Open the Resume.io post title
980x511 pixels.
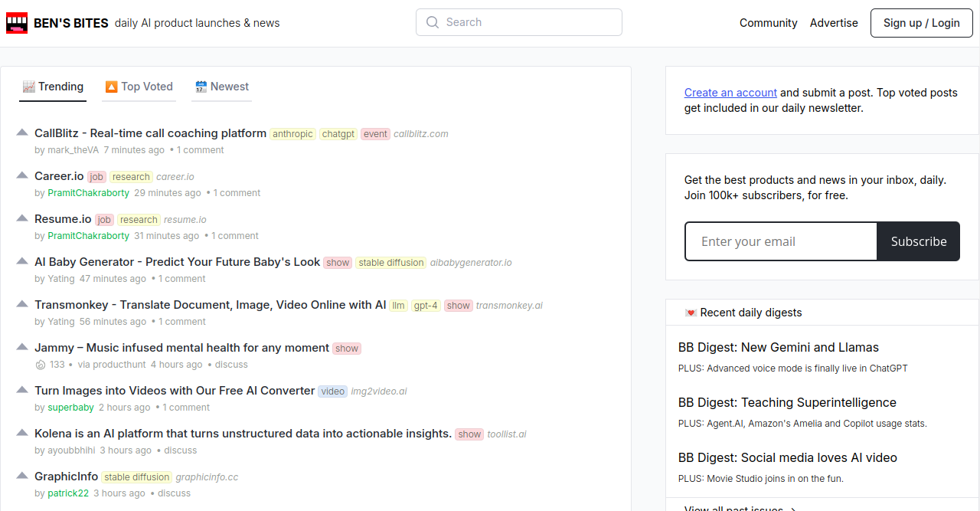63,219
